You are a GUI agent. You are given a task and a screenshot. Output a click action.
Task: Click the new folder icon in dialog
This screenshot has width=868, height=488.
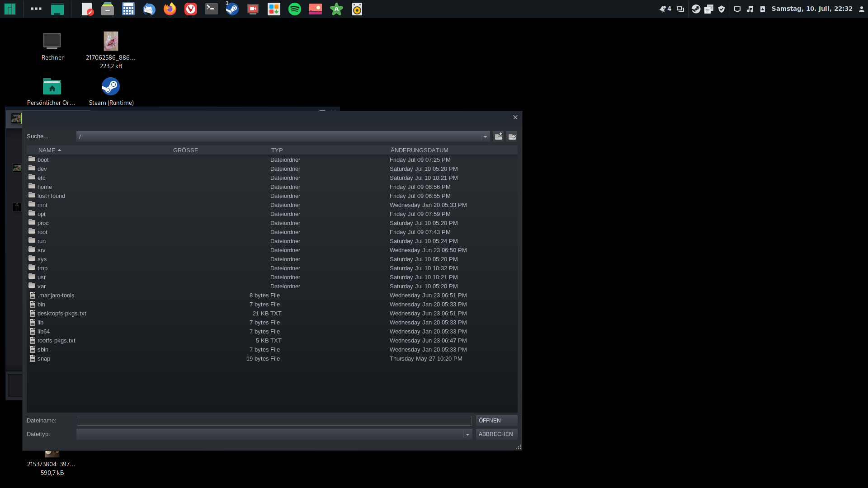pyautogui.click(x=512, y=136)
